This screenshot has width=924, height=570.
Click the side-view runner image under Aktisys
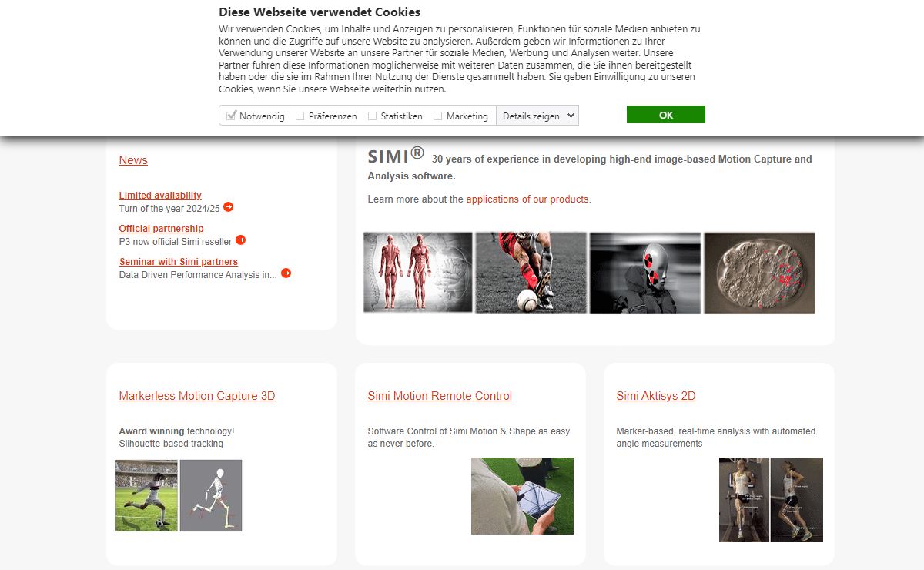(797, 500)
